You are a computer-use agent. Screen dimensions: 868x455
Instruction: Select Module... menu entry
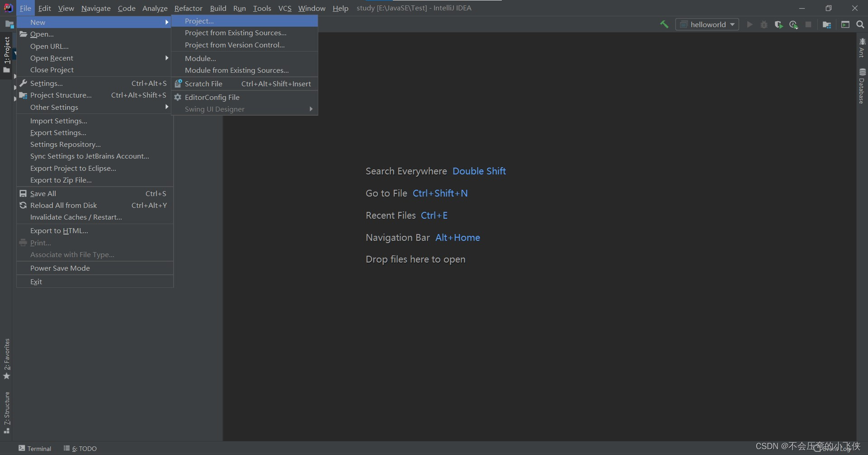[245, 58]
